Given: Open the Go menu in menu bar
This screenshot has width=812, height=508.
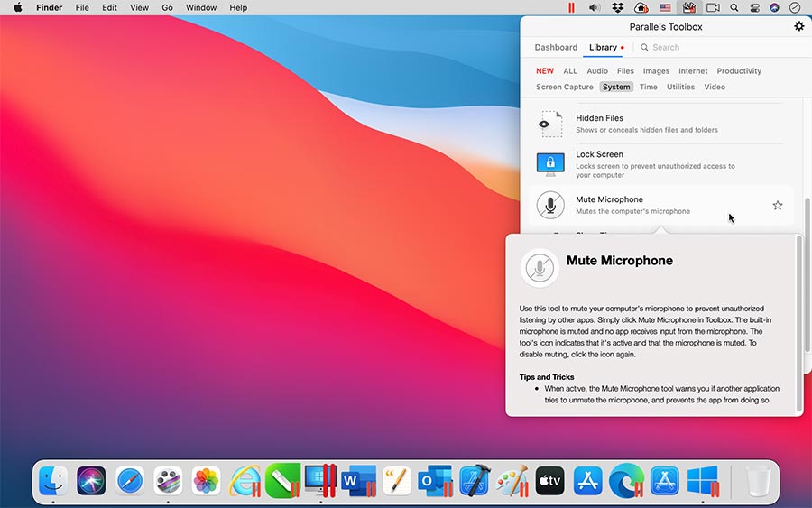Looking at the screenshot, I should [167, 7].
